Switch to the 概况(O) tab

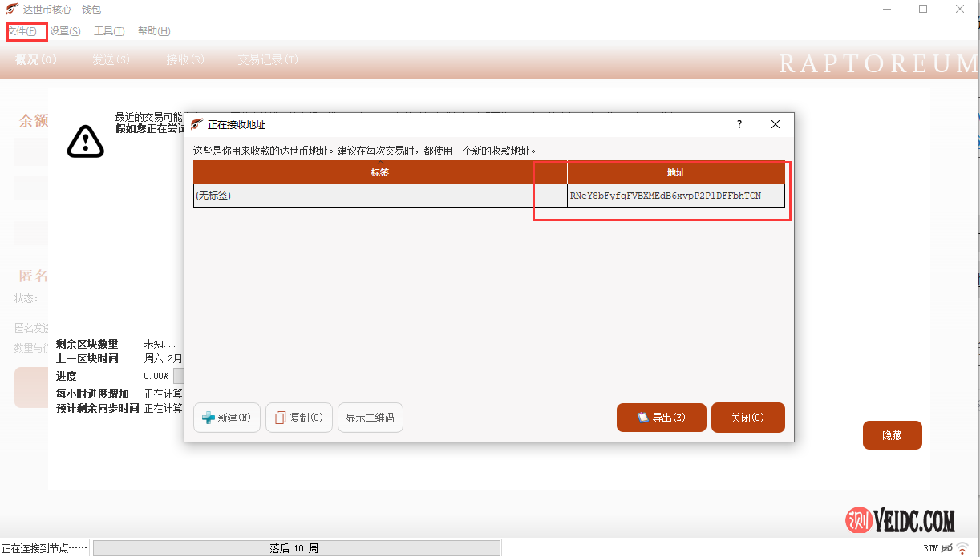[36, 60]
